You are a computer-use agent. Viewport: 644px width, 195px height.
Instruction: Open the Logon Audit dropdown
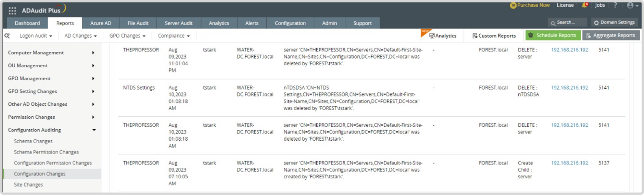click(x=36, y=36)
